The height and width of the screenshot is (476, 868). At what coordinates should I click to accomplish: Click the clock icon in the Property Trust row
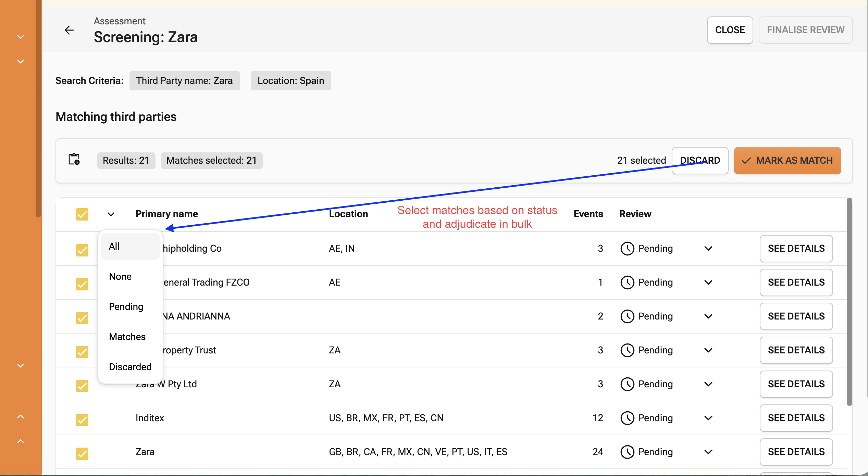(627, 350)
